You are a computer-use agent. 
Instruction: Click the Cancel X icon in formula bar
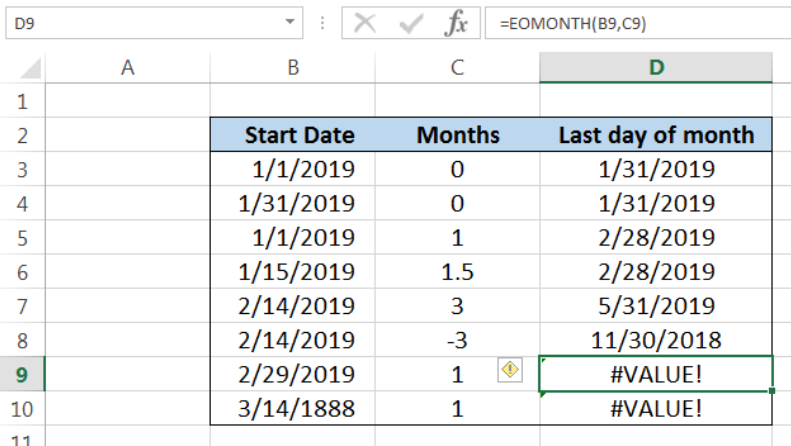coord(366,24)
